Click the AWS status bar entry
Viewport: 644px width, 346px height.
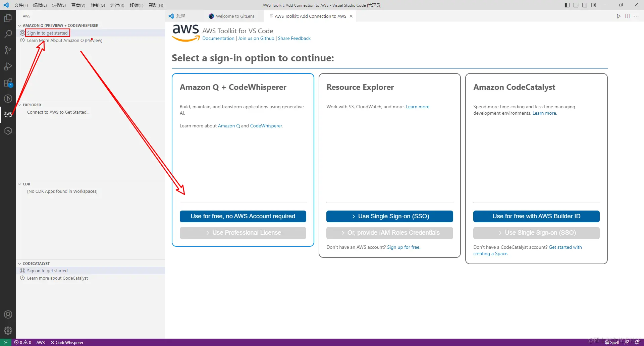click(41, 342)
